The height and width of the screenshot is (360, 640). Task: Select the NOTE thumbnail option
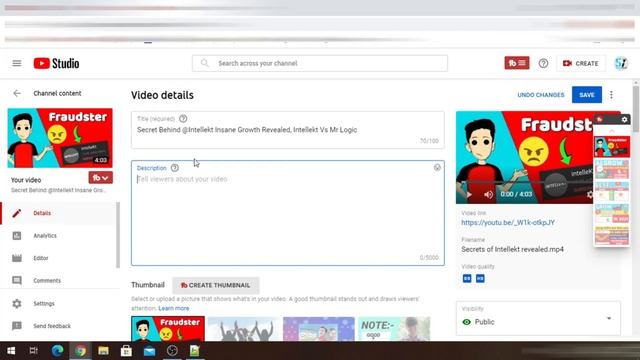[x=394, y=329]
